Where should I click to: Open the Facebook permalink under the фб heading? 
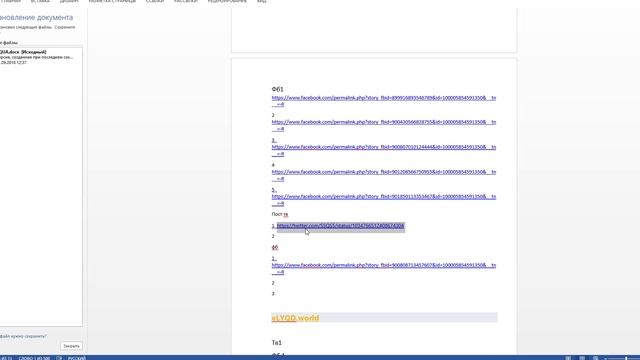tap(384, 269)
